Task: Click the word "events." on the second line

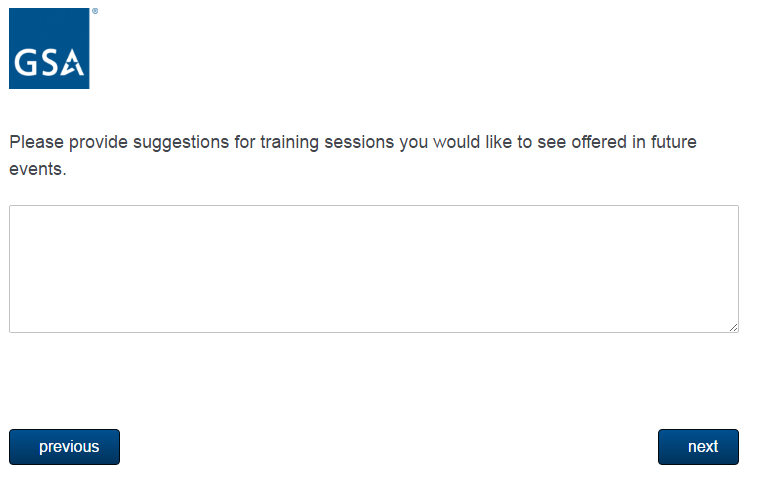Action: [37, 169]
